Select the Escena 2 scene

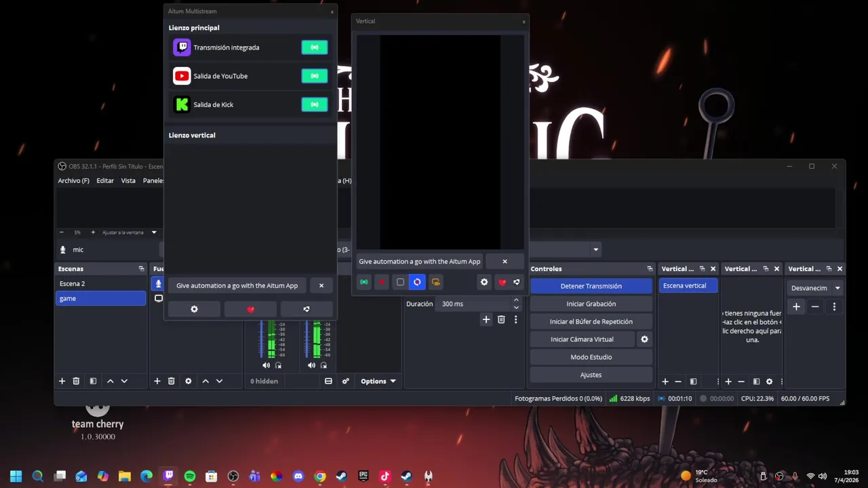(x=101, y=283)
